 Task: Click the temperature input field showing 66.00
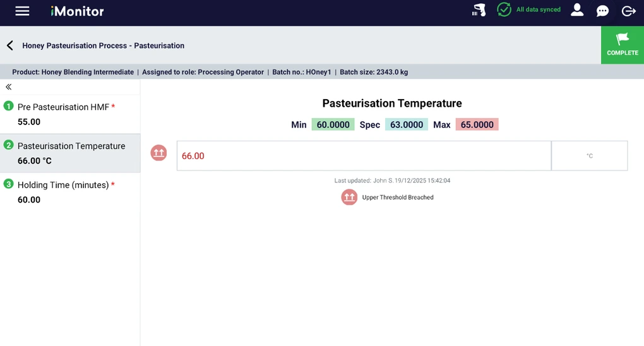[364, 156]
